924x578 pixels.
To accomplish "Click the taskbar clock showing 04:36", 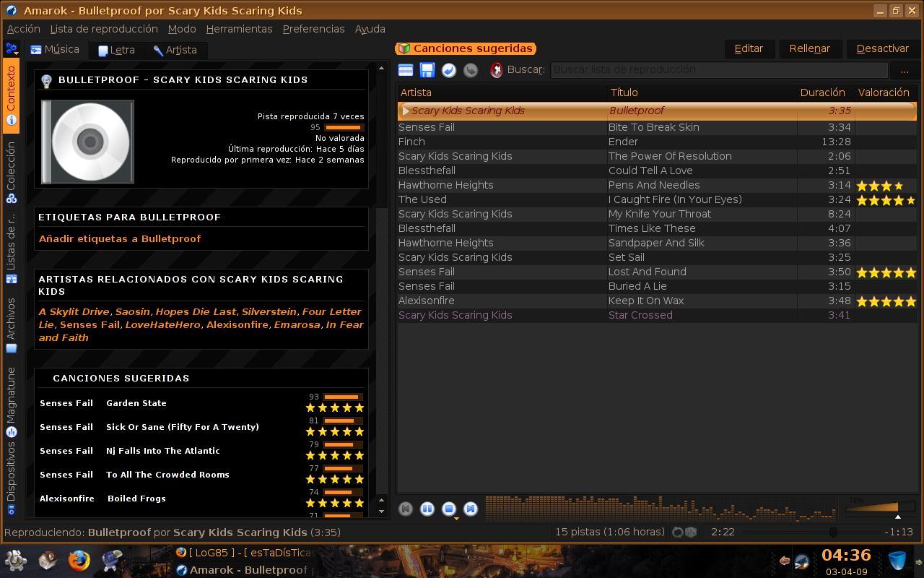I will pyautogui.click(x=846, y=556).
